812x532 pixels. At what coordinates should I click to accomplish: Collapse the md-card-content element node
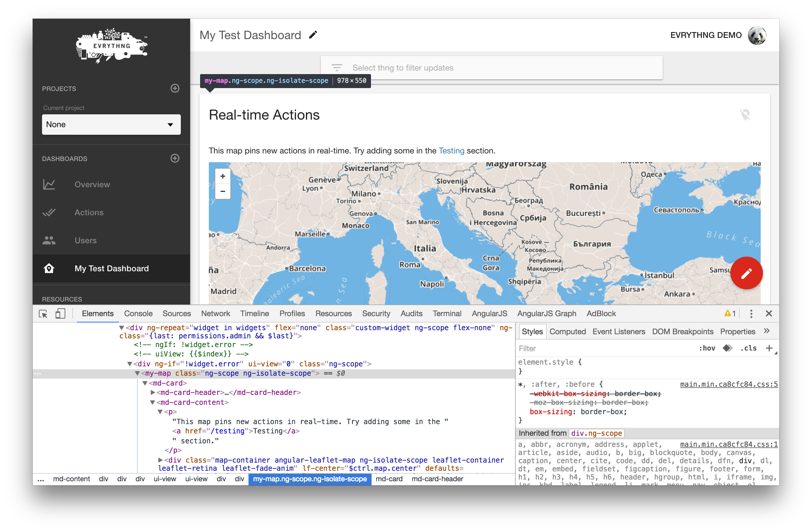click(x=153, y=402)
